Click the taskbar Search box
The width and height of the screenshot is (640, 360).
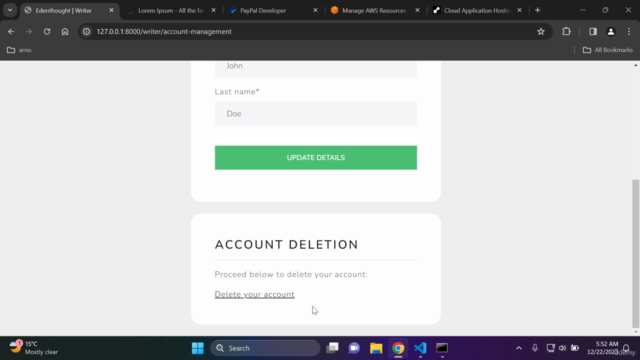pyautogui.click(x=265, y=348)
